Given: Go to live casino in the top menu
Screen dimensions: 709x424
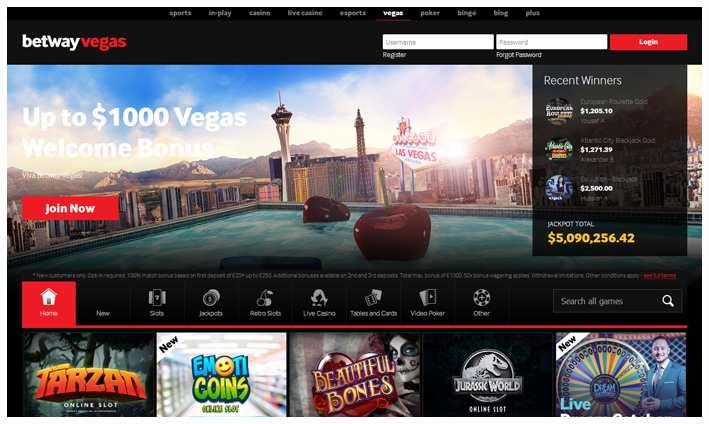Looking at the screenshot, I should pyautogui.click(x=306, y=13).
